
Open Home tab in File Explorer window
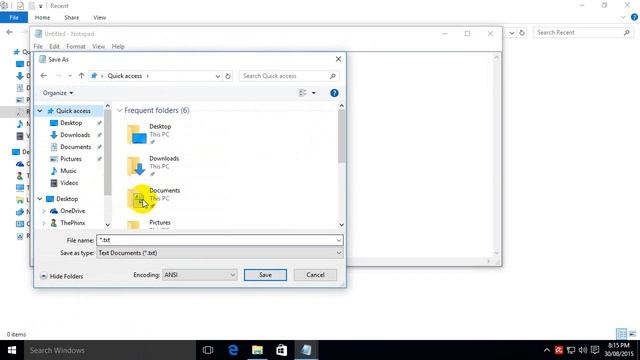coord(42,18)
